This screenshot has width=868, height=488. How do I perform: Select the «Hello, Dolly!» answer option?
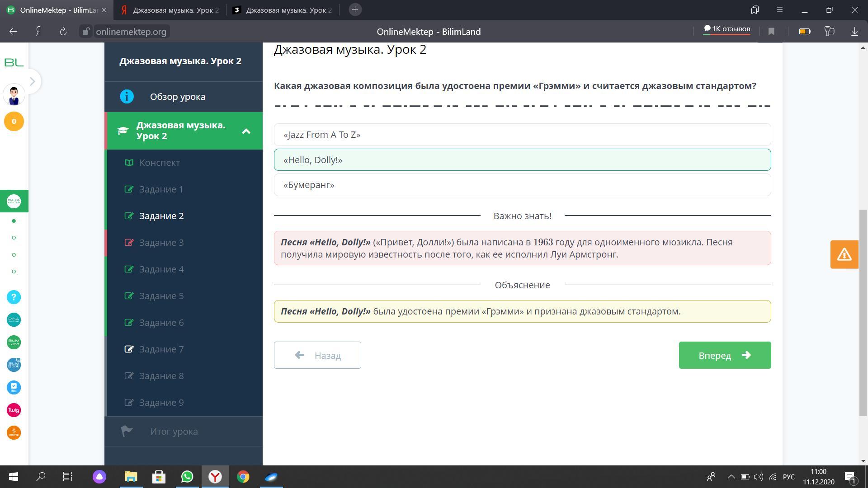click(522, 160)
